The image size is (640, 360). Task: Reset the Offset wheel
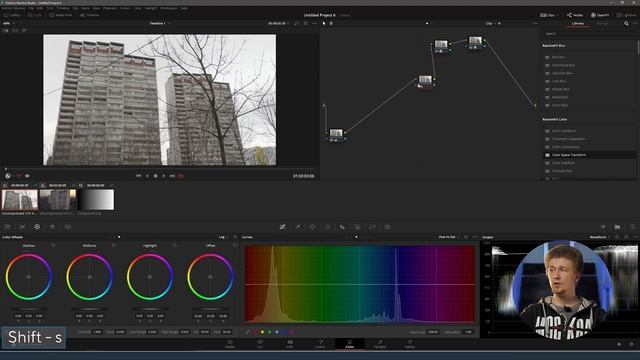[x=235, y=246]
